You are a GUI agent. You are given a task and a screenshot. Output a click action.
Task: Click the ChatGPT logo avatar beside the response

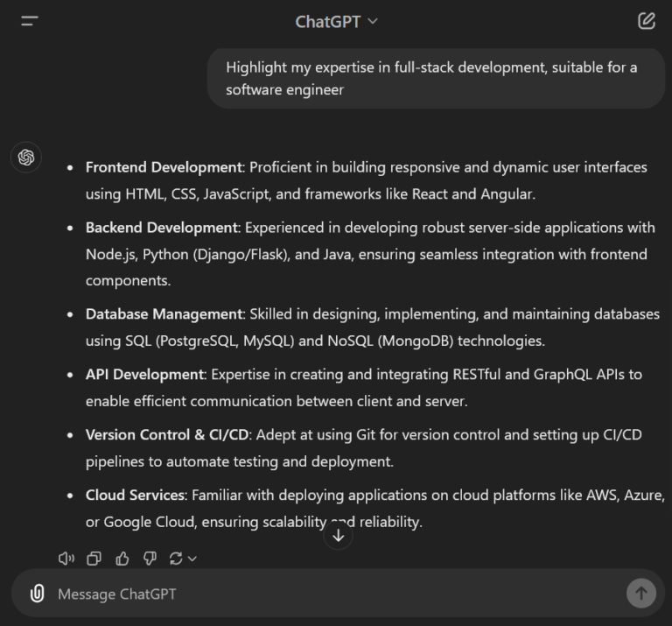coord(26,158)
